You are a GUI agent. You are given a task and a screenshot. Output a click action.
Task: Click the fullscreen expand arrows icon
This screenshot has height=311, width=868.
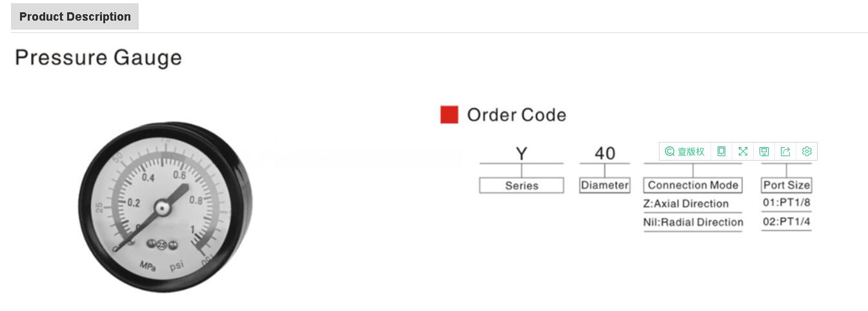point(743,152)
